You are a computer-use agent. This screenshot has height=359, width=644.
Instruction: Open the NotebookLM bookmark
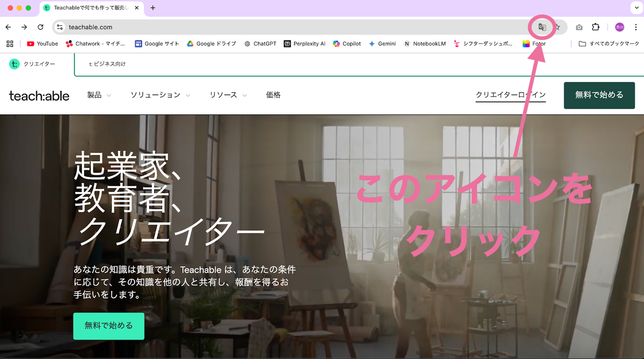click(425, 44)
